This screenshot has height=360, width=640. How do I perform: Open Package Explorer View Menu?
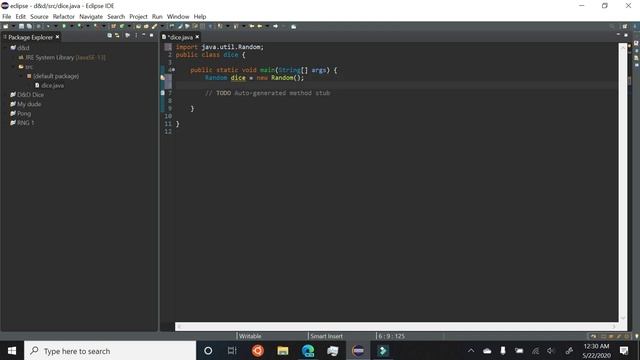[136, 36]
